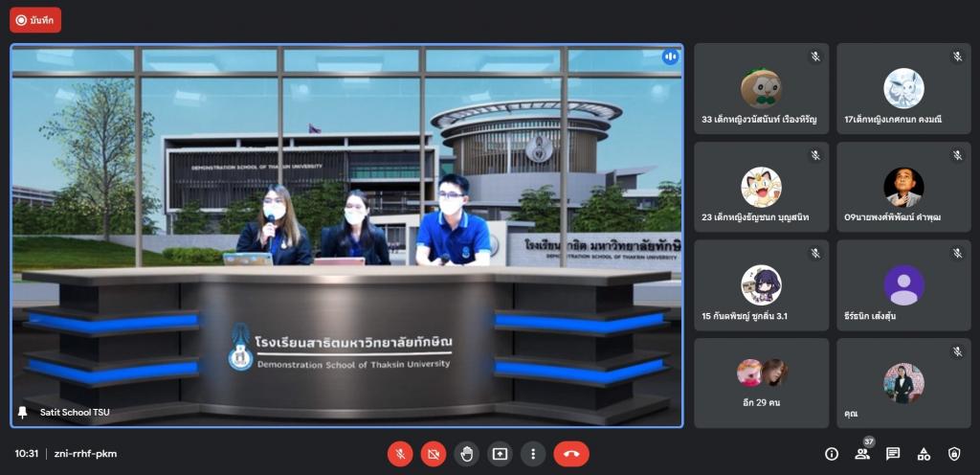Click the photo avatar on the คุณ tile
Image resolution: width=980 pixels, height=475 pixels.
[x=903, y=383]
